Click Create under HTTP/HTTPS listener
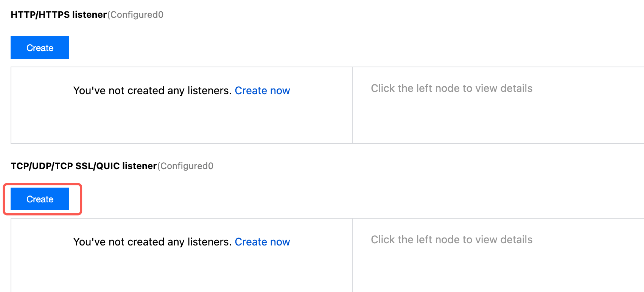This screenshot has height=292, width=644. (x=40, y=48)
